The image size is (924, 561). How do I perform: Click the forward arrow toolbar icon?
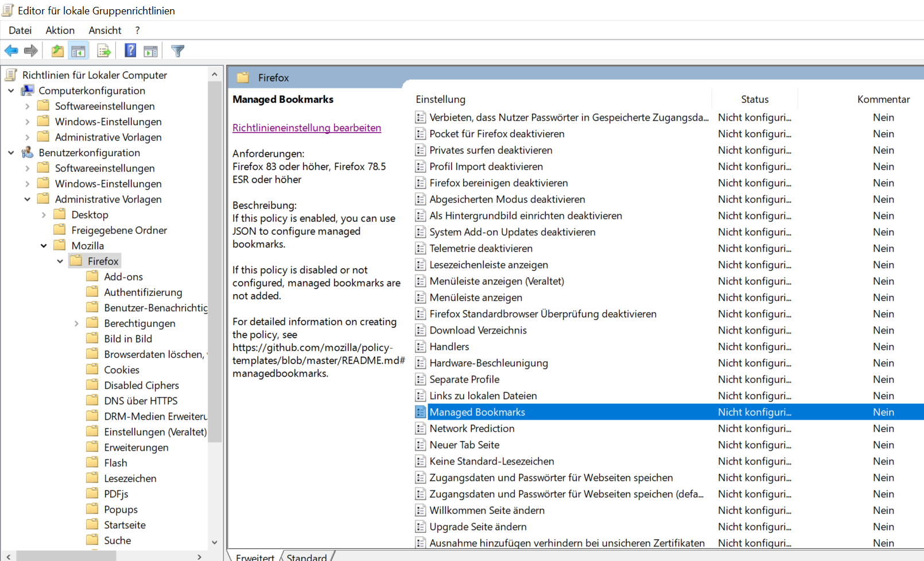[31, 51]
